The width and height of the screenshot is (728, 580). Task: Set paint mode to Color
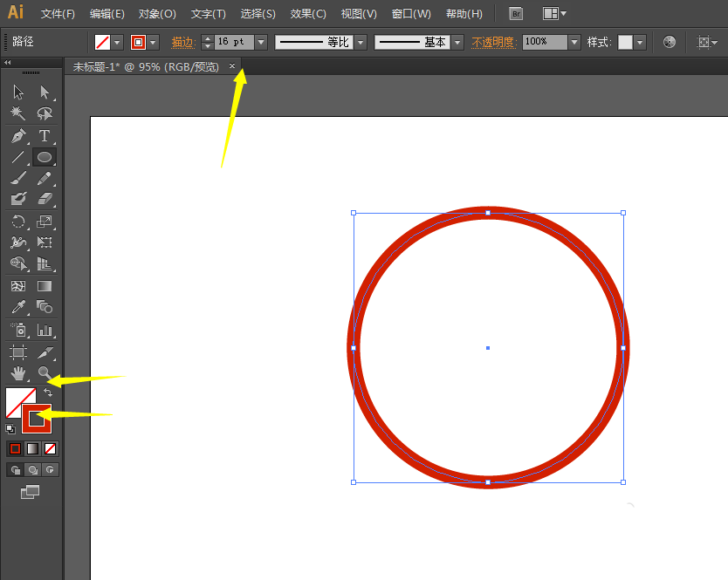click(16, 448)
